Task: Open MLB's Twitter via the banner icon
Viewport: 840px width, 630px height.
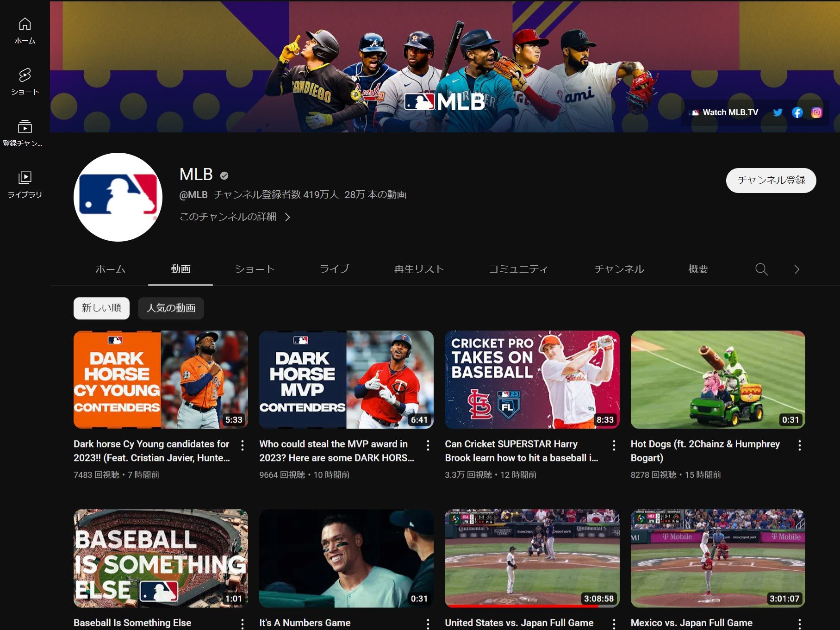Action: (778, 112)
